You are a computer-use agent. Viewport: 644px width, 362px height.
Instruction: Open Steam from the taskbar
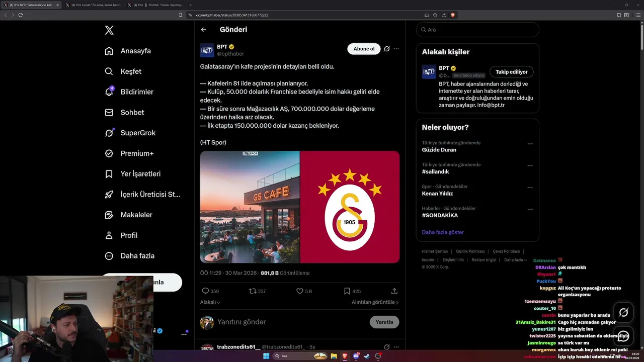[x=367, y=356]
